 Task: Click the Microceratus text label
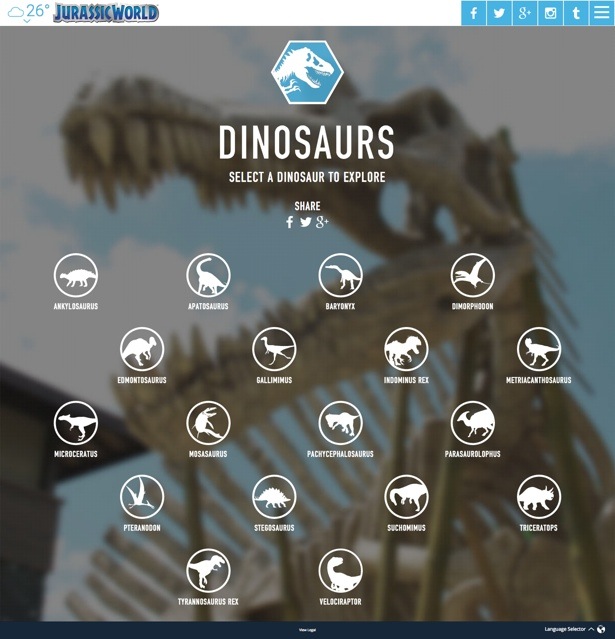click(x=76, y=454)
